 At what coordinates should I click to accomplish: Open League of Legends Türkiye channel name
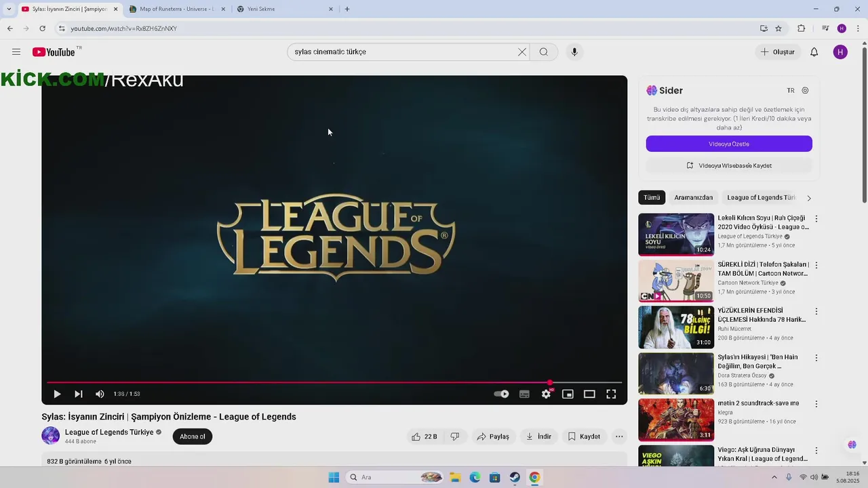109,432
